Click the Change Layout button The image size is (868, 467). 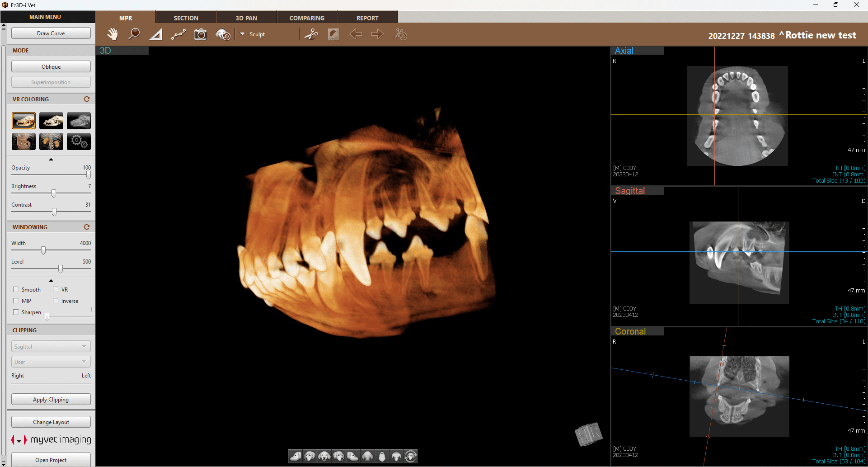tap(51, 422)
